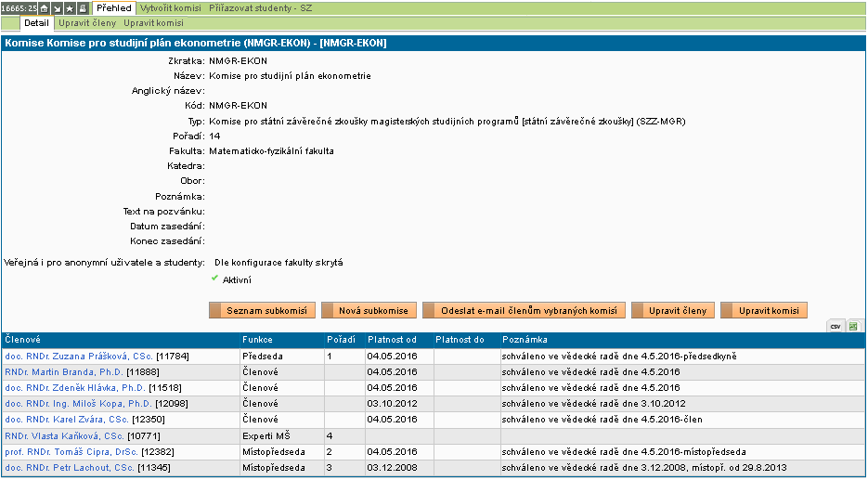Select the Přehled tab
This screenshot has width=868, height=480.
coord(114,7)
